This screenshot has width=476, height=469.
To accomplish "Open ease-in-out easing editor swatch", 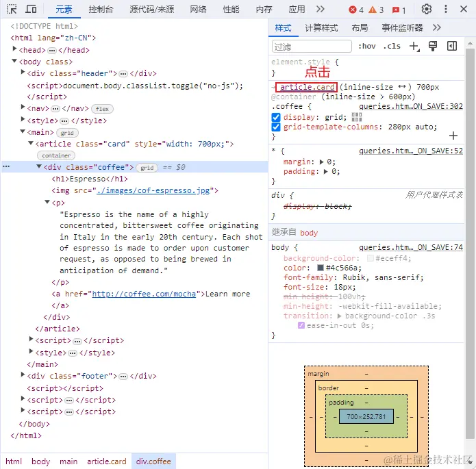I will 301,325.
